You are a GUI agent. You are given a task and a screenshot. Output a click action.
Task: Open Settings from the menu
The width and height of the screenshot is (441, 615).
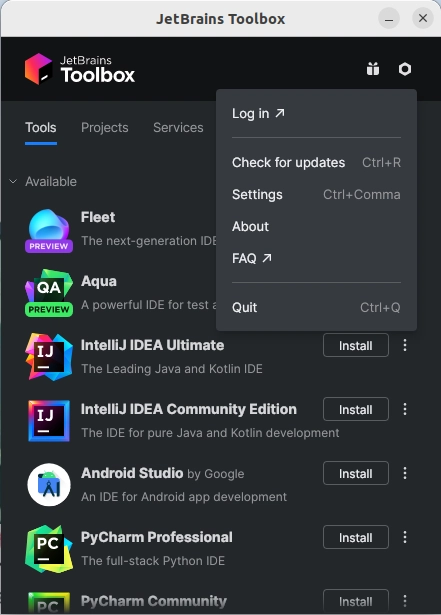tap(316, 195)
